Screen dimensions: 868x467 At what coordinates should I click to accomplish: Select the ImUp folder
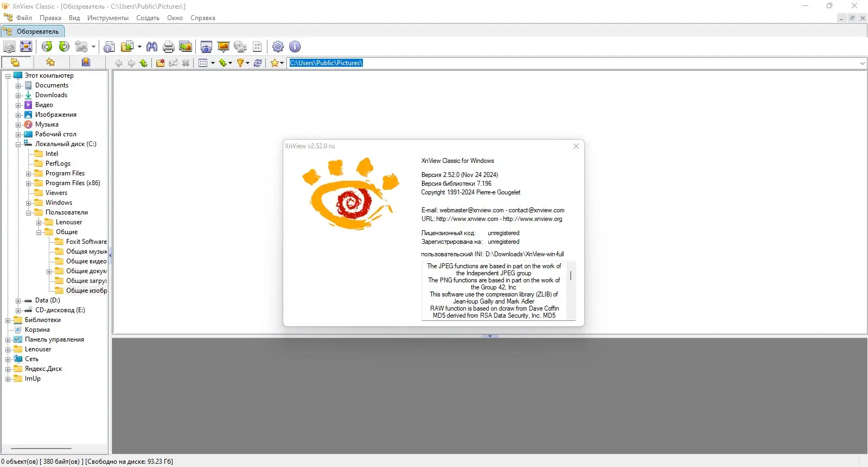33,378
